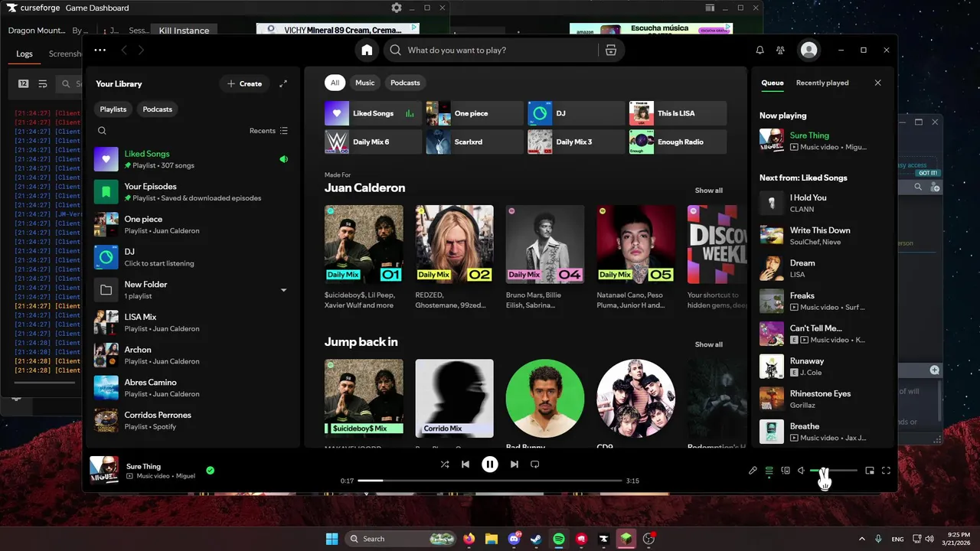Toggle the Queue button in player bar
The width and height of the screenshot is (980, 551).
click(x=769, y=471)
